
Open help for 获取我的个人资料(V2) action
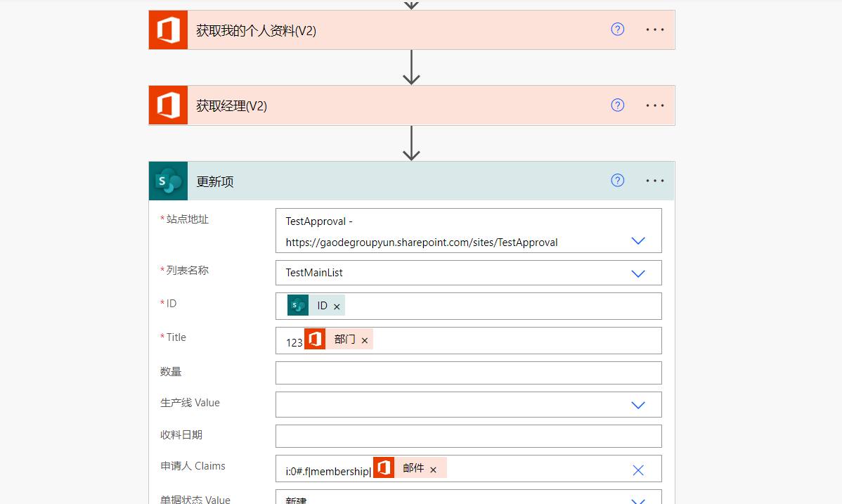pyautogui.click(x=618, y=30)
